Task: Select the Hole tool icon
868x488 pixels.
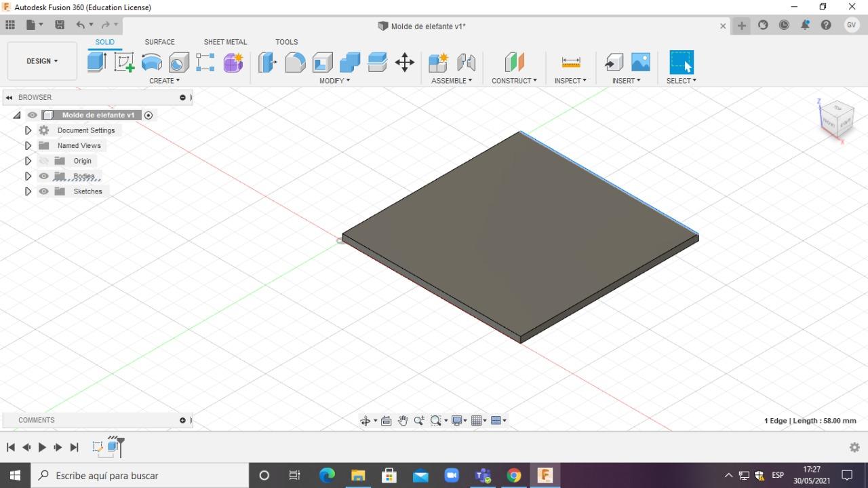Action: pos(178,62)
